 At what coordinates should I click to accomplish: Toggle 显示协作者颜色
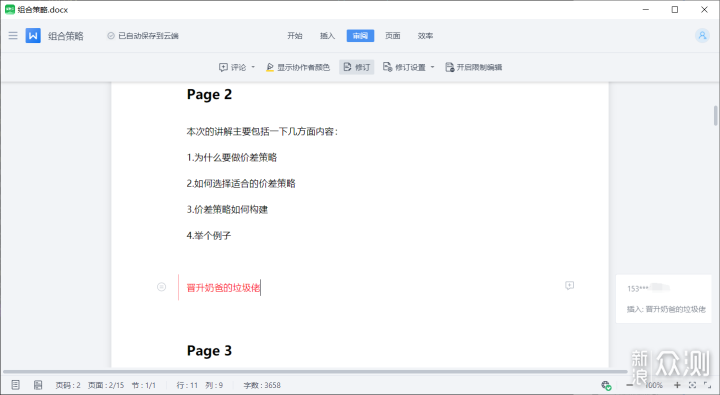pos(298,67)
